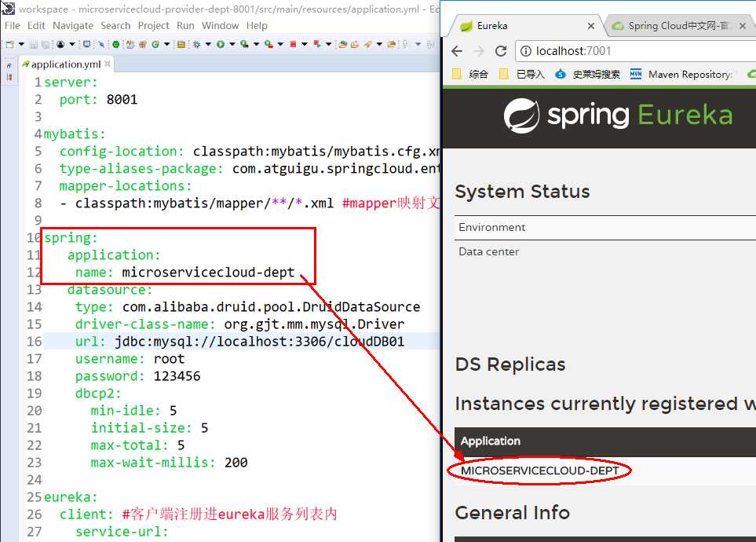This screenshot has width=756, height=542.
Task: Switch to the Spring Cloud中文网 browser tab
Action: pyautogui.click(x=678, y=26)
